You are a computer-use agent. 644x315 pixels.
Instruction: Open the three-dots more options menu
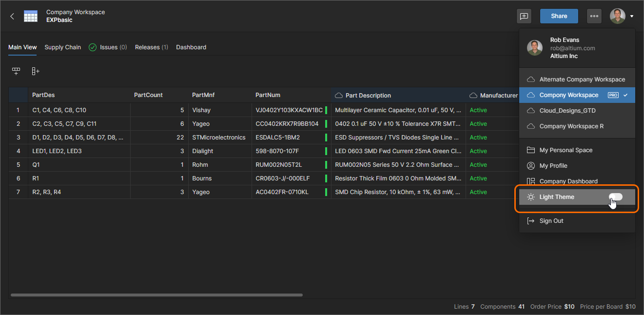point(594,16)
